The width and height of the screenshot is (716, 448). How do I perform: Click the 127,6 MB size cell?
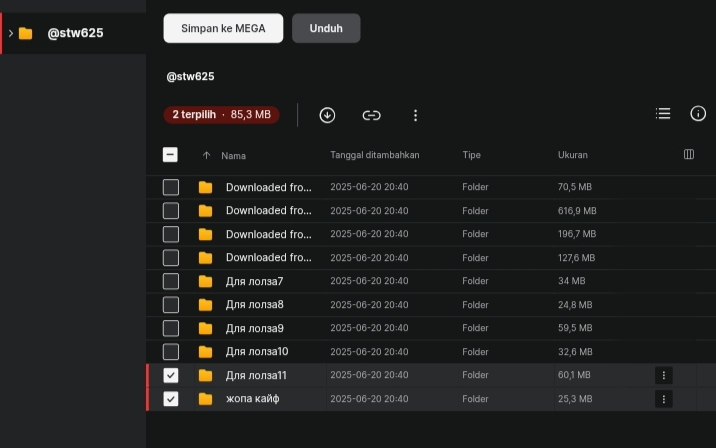pos(576,258)
